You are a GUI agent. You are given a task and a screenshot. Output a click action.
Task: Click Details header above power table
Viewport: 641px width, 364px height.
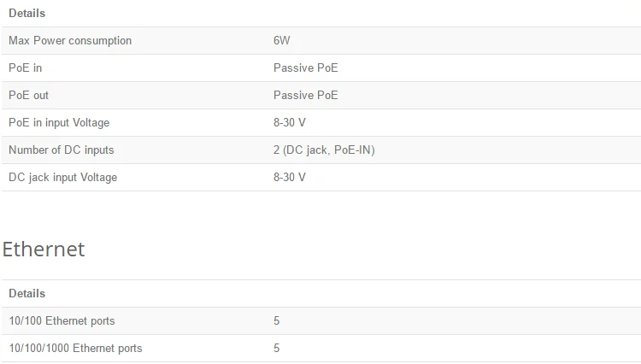pos(27,13)
